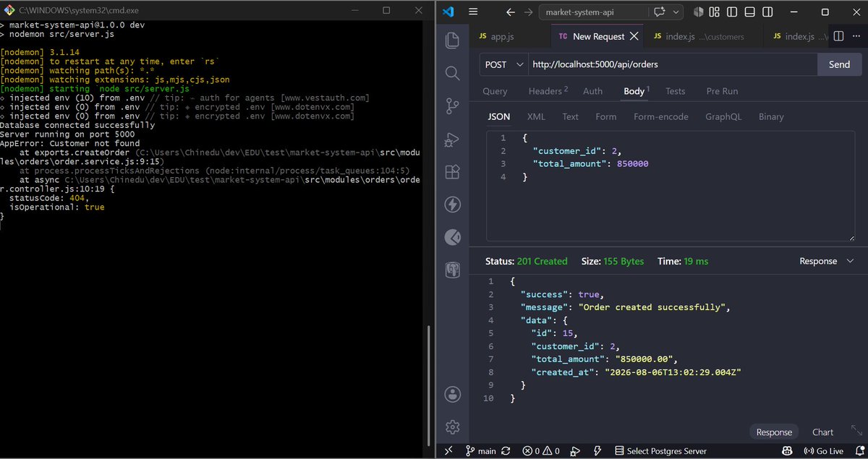Screen dimensions: 868x459
Task: Switch to the Query tab
Action: pos(495,91)
